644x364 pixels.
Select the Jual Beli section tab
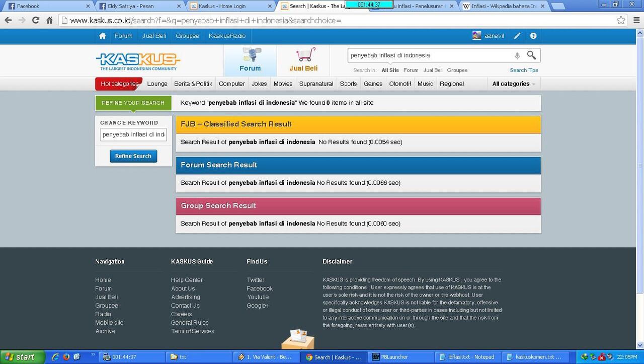click(303, 60)
